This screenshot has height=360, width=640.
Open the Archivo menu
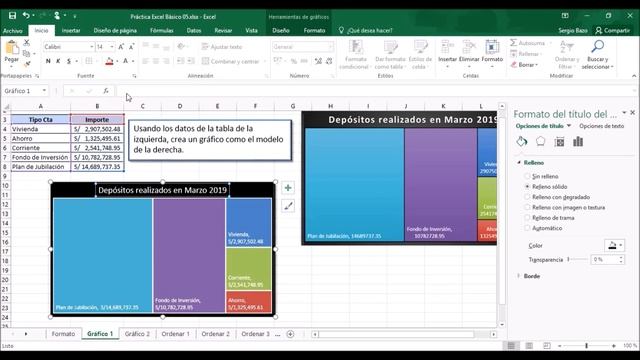click(13, 31)
